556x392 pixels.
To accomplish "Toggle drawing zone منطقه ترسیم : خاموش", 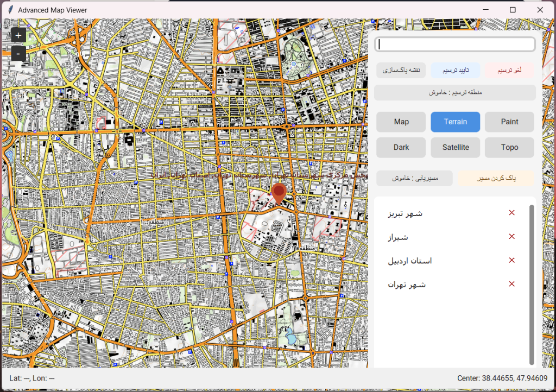I will (x=455, y=93).
